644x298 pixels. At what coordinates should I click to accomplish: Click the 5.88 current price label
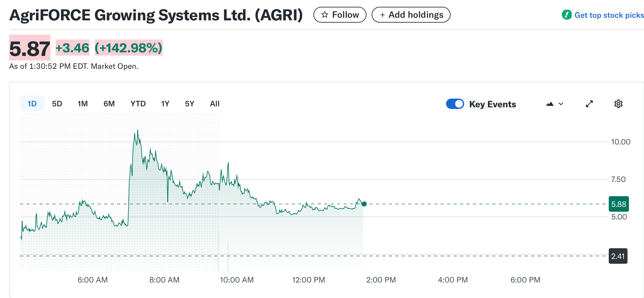618,204
